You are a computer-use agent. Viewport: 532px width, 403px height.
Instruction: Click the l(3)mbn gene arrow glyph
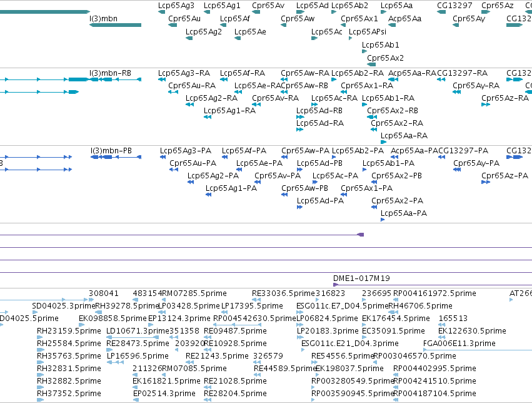pos(115,25)
